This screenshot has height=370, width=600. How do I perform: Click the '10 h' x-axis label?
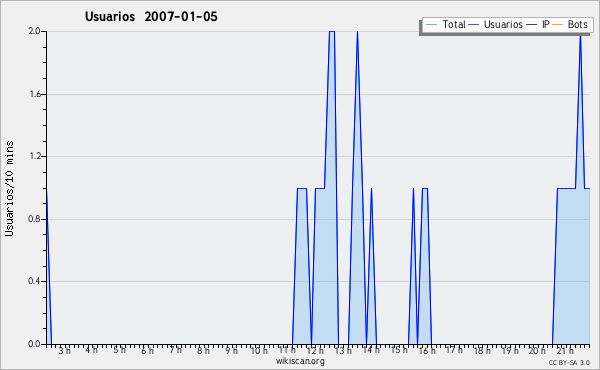(259, 350)
